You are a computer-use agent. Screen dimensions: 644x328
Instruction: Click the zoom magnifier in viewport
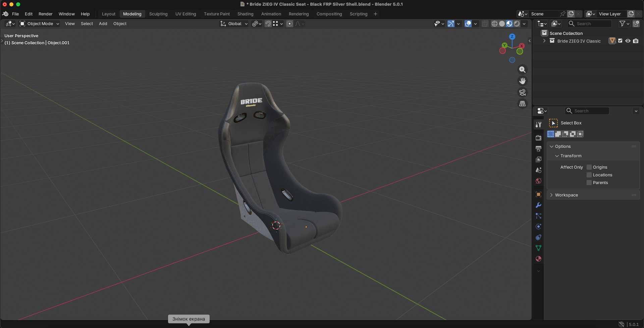tap(522, 69)
